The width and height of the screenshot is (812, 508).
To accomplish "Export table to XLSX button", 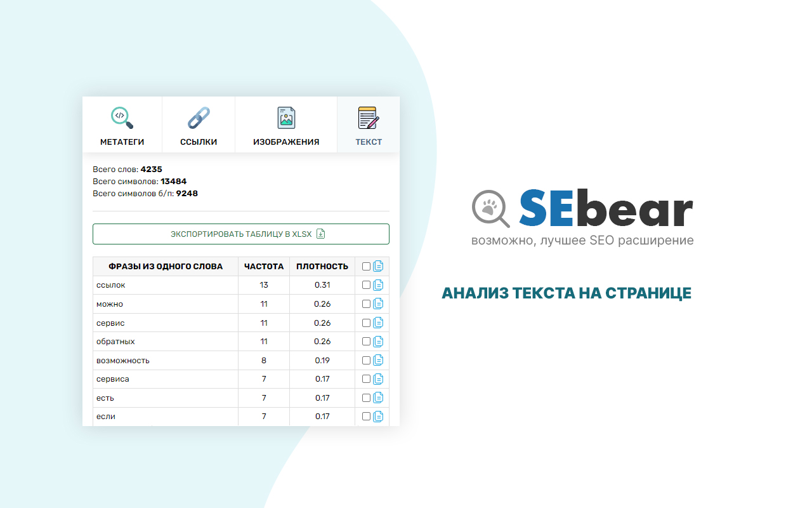I will [x=241, y=234].
